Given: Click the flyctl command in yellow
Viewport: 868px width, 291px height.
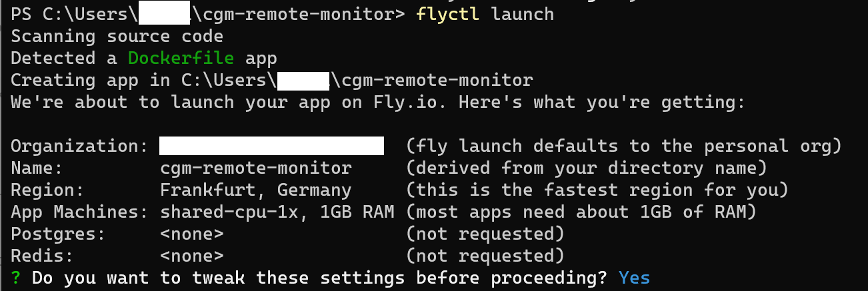Looking at the screenshot, I should point(447,14).
